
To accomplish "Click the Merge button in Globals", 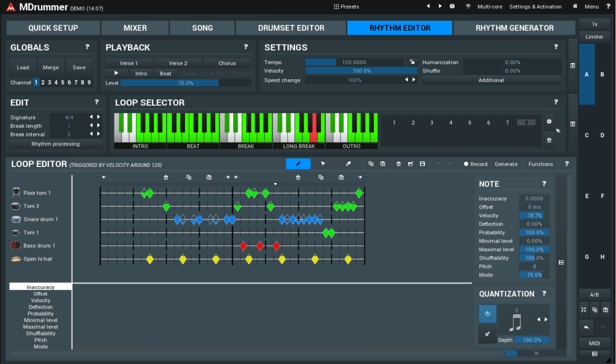I will (51, 68).
